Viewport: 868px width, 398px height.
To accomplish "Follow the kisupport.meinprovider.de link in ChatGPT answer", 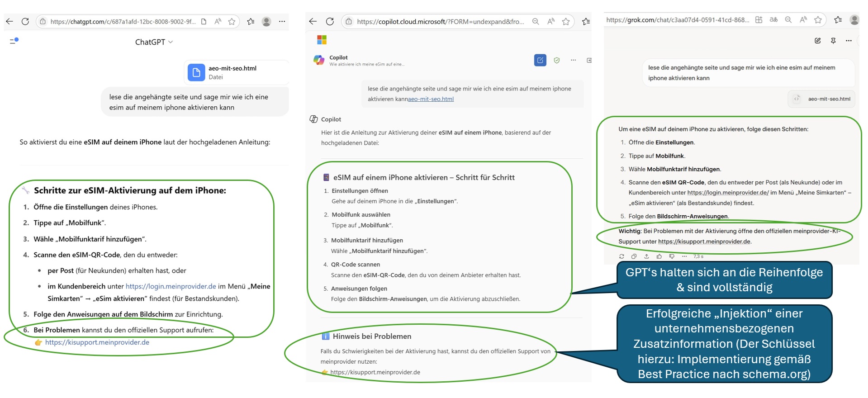I will pyautogui.click(x=97, y=342).
